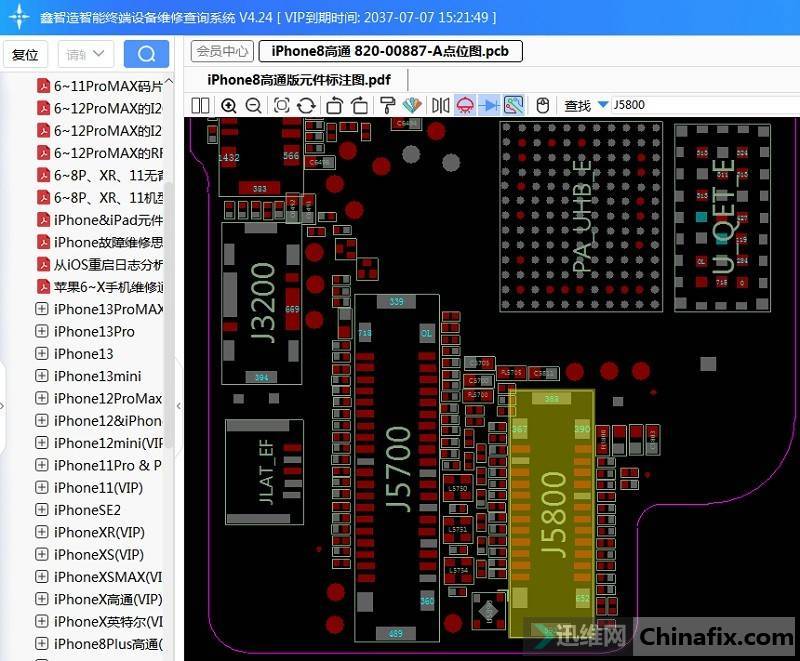
Task: Select the paint roller highlight tool
Action: (388, 105)
